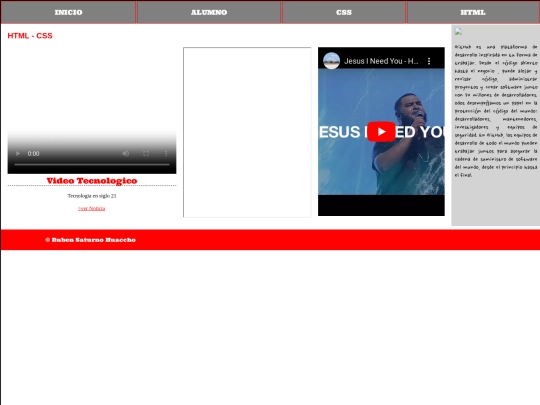This screenshot has width=540, height=405.
Task: Mute the video using the speaker icon
Action: (126, 154)
